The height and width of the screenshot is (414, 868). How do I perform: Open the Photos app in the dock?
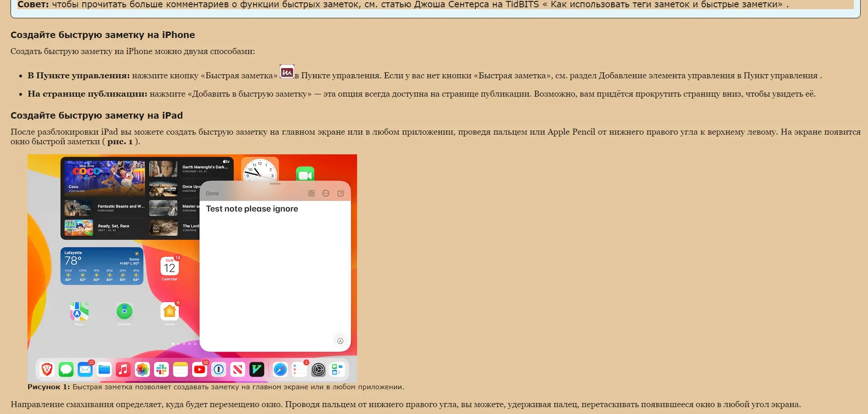coord(142,369)
